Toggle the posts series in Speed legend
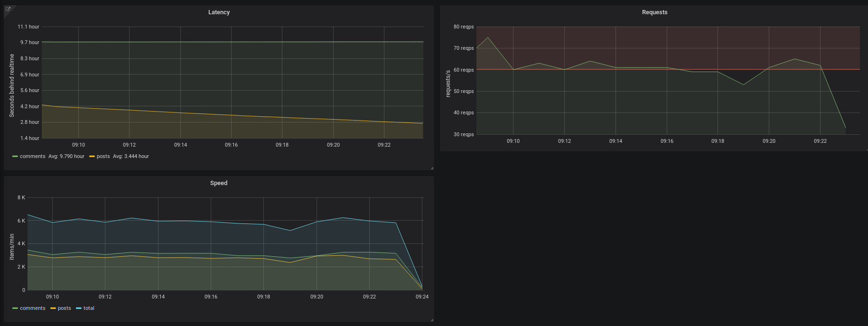Viewport: 868px width, 326px height. pos(65,308)
